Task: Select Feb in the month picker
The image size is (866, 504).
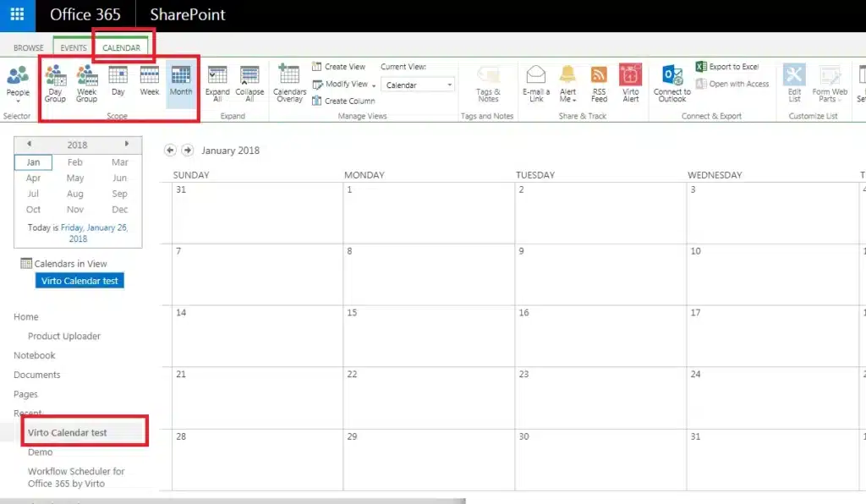Action: pyautogui.click(x=75, y=162)
